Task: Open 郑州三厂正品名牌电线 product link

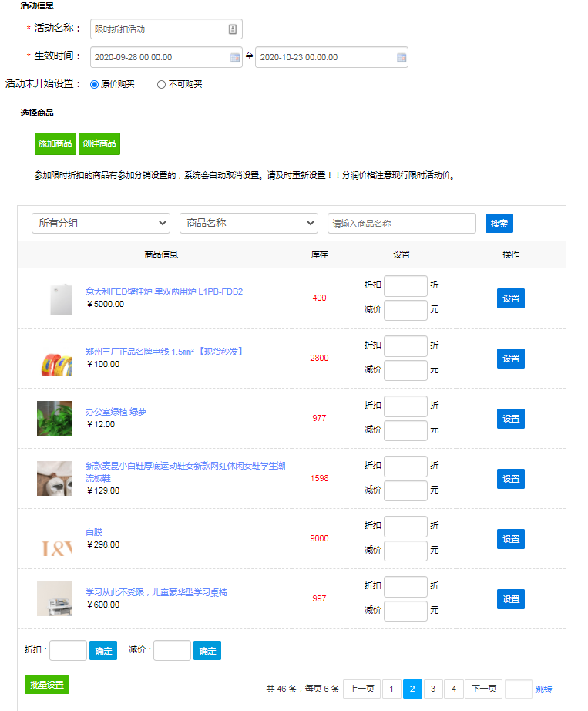Action: click(164, 352)
